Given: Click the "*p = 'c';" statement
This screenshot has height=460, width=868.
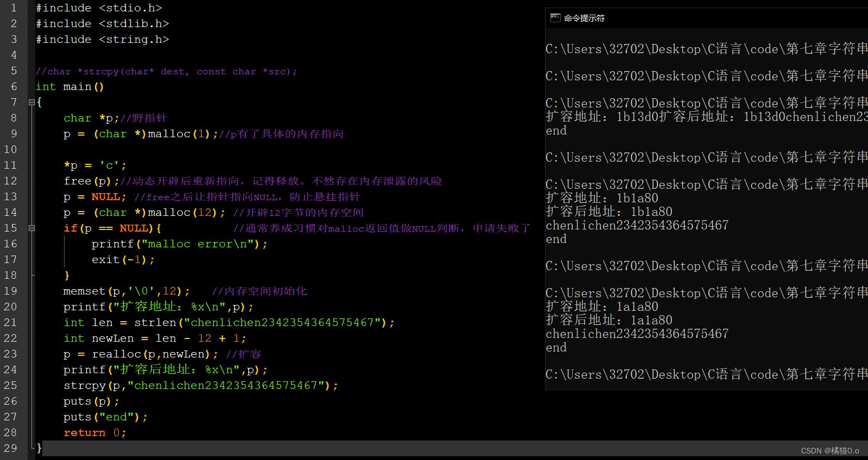Looking at the screenshot, I should (95, 165).
